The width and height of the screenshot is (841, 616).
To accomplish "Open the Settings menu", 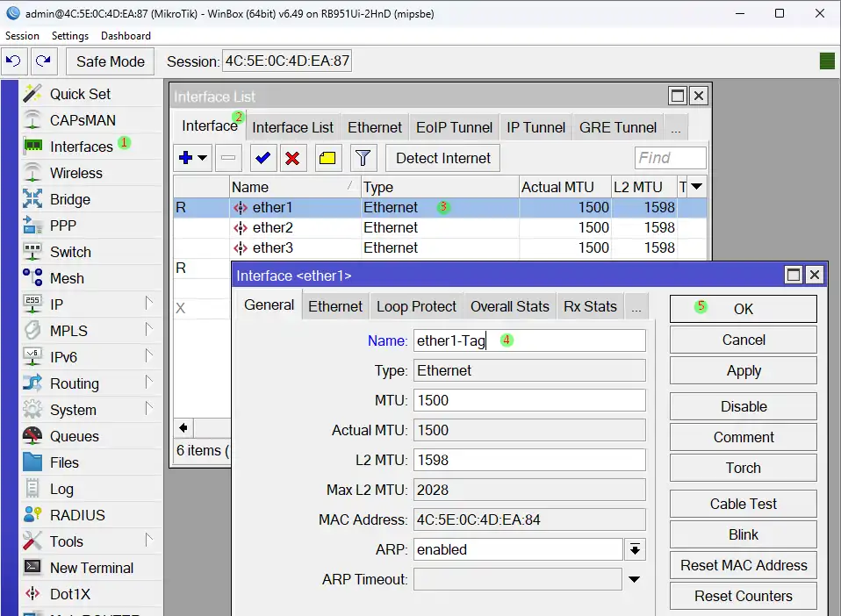I will point(69,36).
